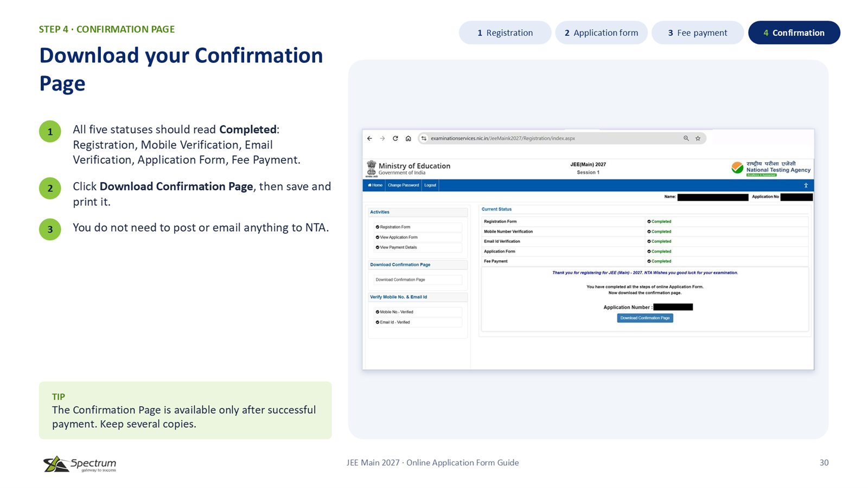Click Email Id - Verified entry

pos(418,322)
